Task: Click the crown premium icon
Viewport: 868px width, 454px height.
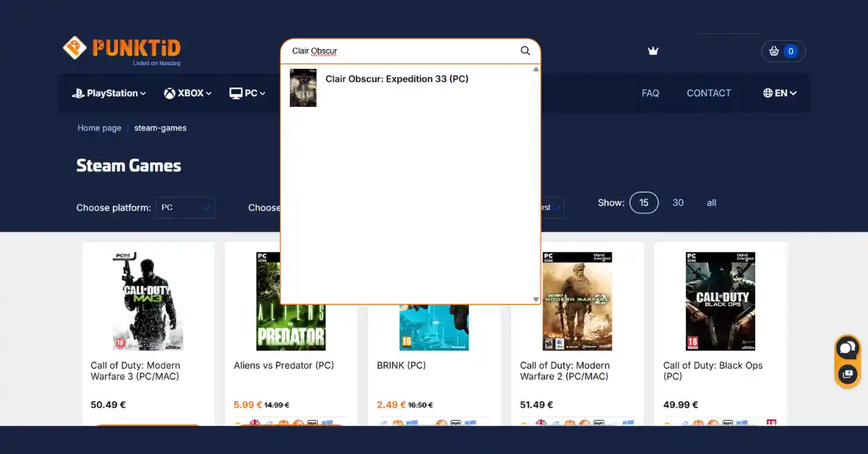Action: tap(653, 51)
